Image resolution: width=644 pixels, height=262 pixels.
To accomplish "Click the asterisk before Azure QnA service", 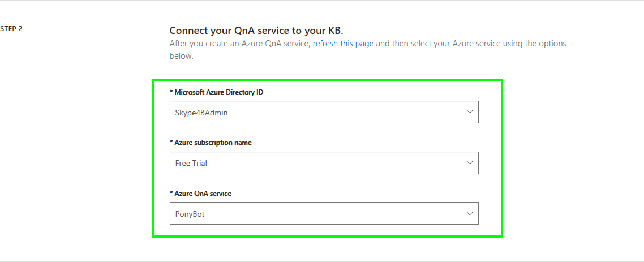I will (x=171, y=192).
